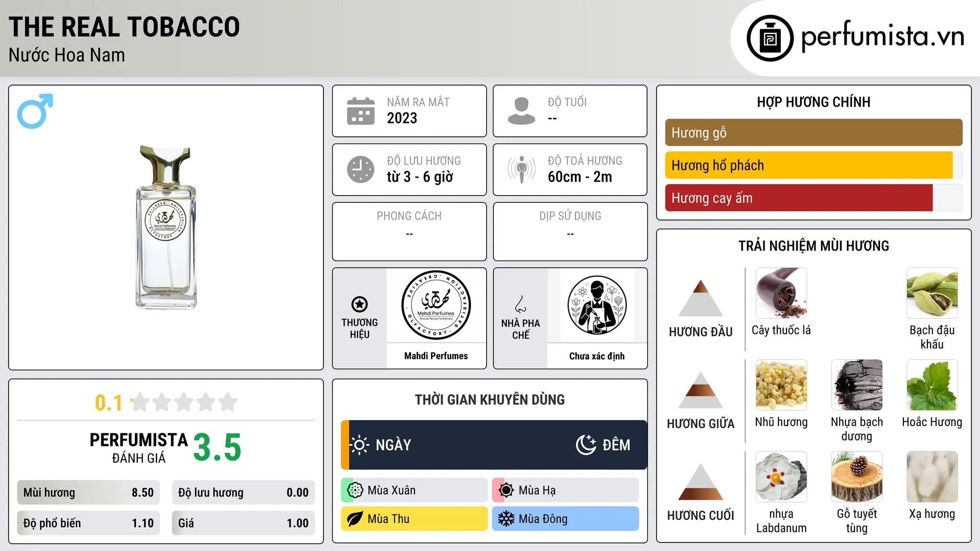This screenshot has height=551, width=980.
Task: Click the Phong cách heading
Action: tap(409, 216)
